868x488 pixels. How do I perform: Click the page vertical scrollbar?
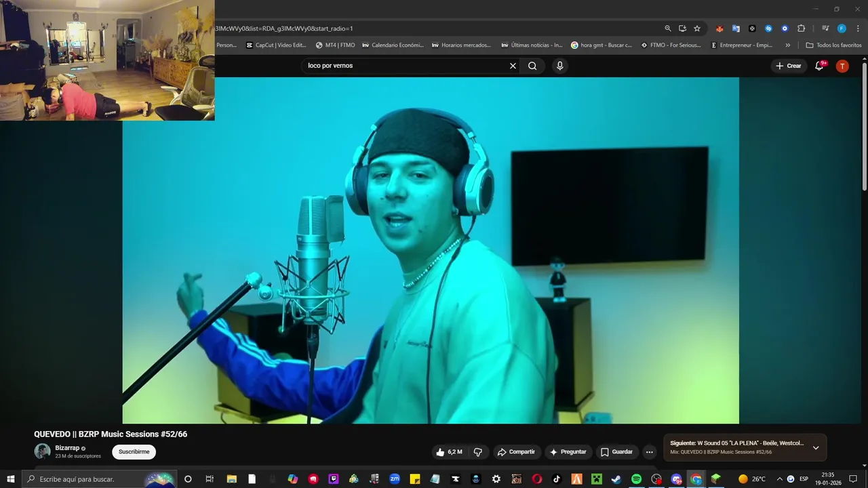(864, 125)
